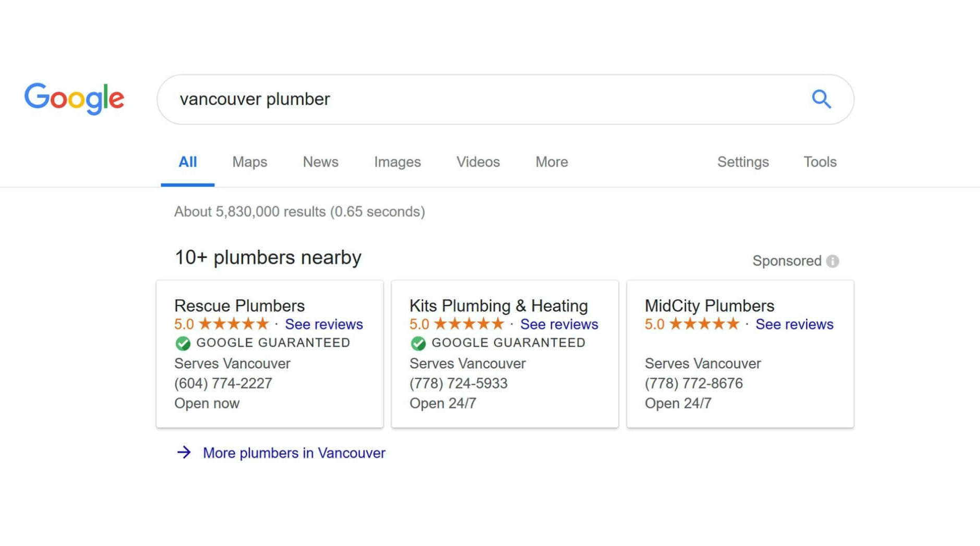Open search Tools

tap(820, 162)
